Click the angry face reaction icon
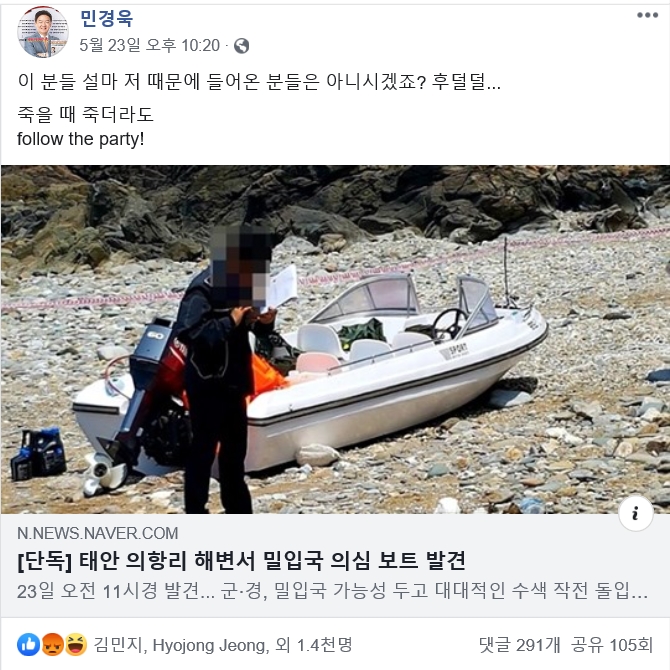This screenshot has height=670, width=670. (52, 644)
